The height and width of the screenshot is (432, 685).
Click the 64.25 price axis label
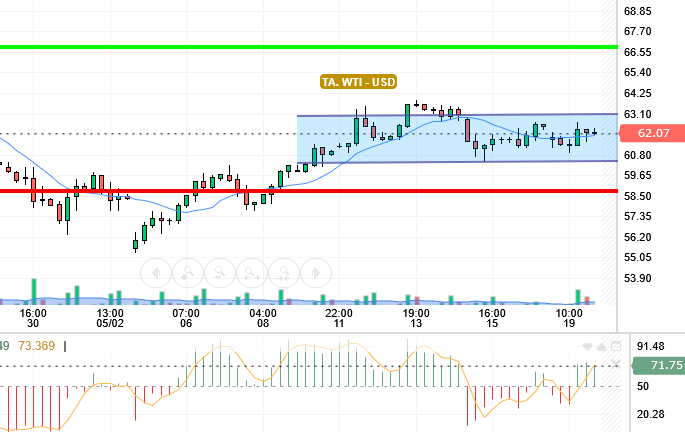click(x=637, y=93)
